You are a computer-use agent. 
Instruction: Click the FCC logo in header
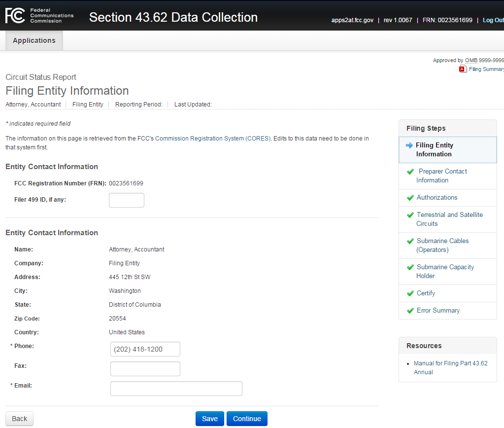point(39,15)
